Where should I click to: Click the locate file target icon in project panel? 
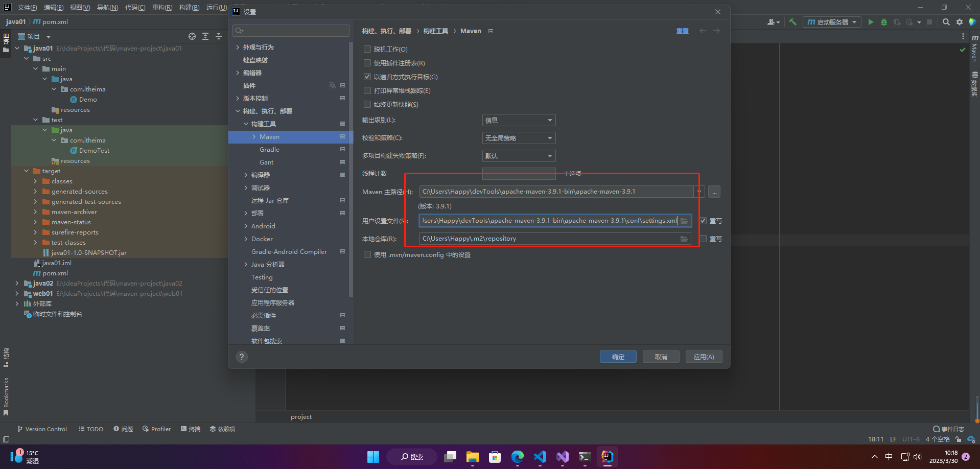pyautogui.click(x=192, y=36)
